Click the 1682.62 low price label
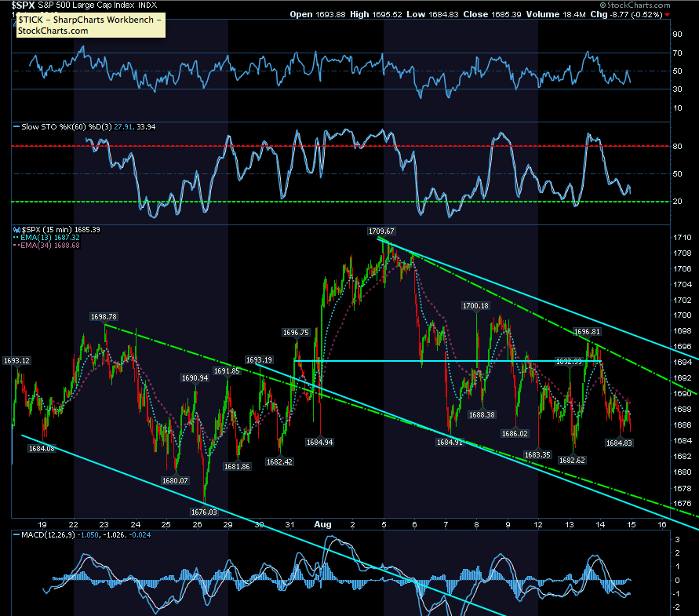Image resolution: width=699 pixels, height=616 pixels. click(x=572, y=460)
